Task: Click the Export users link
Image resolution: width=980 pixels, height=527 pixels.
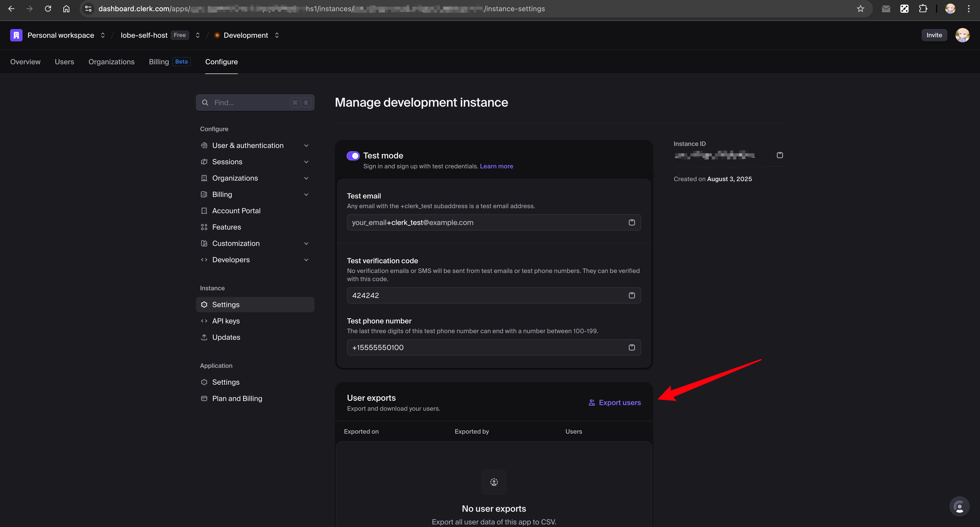Action: [x=614, y=402]
